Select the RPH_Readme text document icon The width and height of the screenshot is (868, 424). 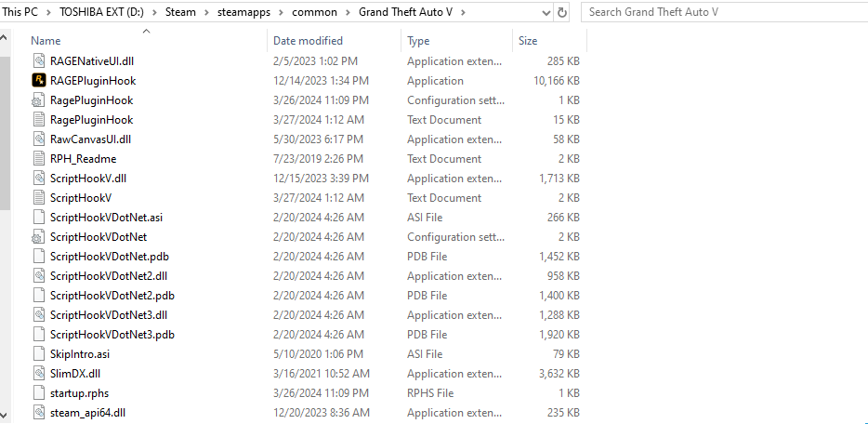(x=38, y=159)
